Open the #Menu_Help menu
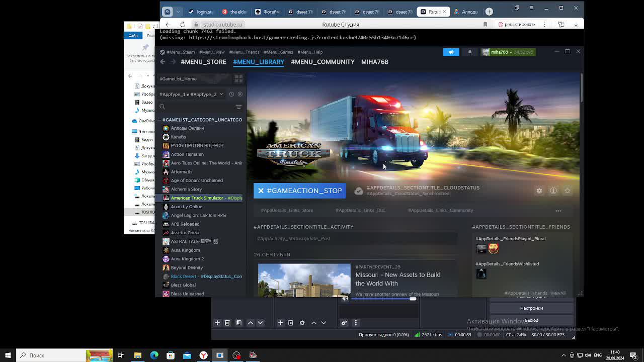The width and height of the screenshot is (644, 362). coord(310,52)
